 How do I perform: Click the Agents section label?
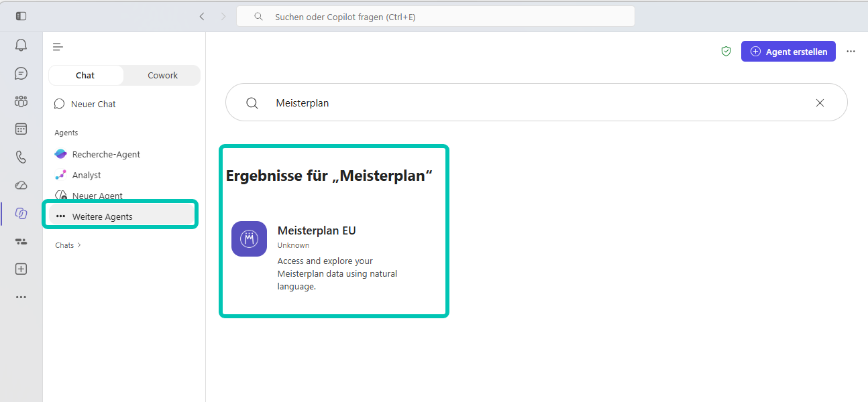click(x=66, y=133)
